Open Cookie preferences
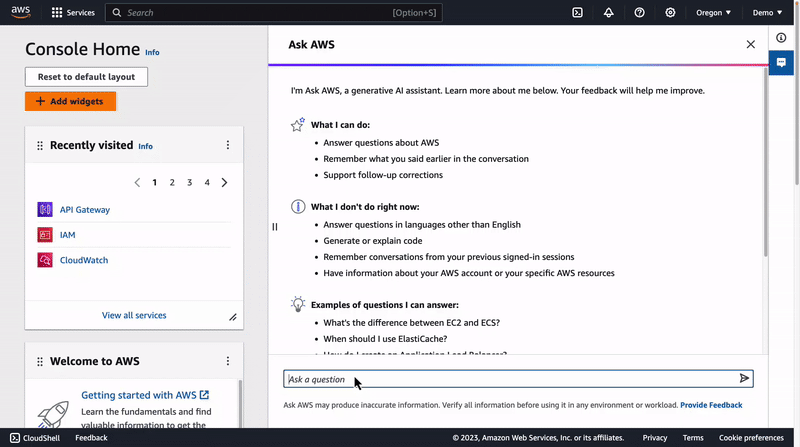The image size is (800, 447). pos(751,438)
